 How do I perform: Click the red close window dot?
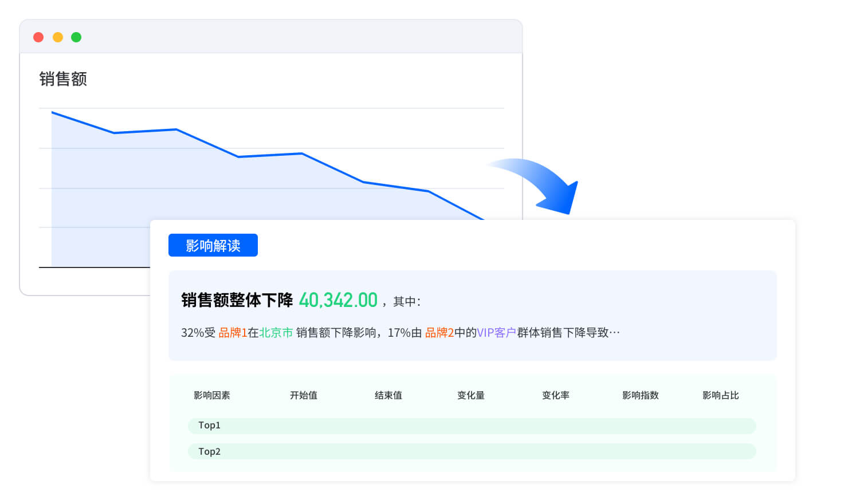pyautogui.click(x=38, y=37)
